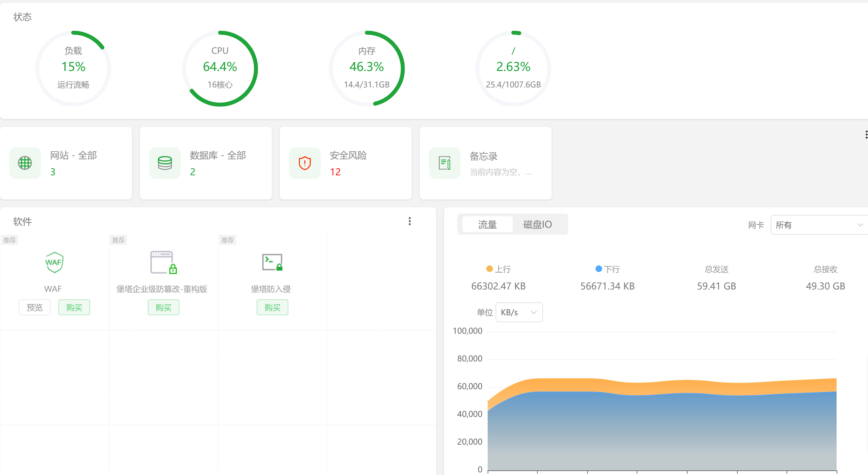This screenshot has height=475, width=868.
Task: Toggle the blue 下行 legend series
Action: (607, 269)
